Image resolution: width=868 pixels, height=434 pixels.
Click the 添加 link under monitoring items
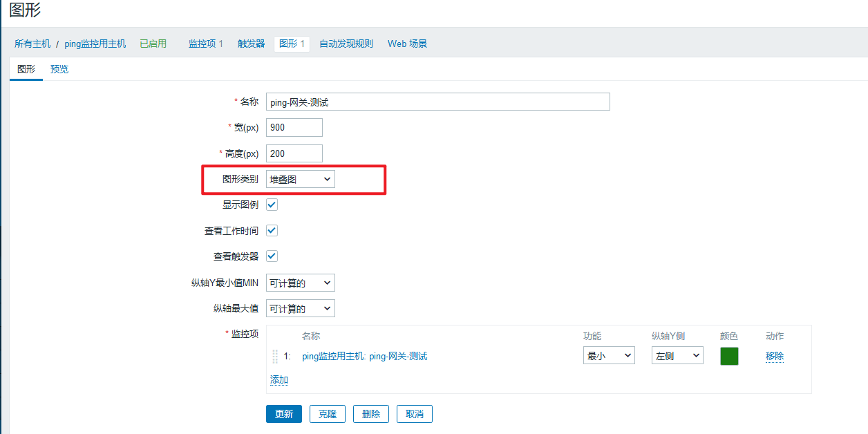(279, 380)
